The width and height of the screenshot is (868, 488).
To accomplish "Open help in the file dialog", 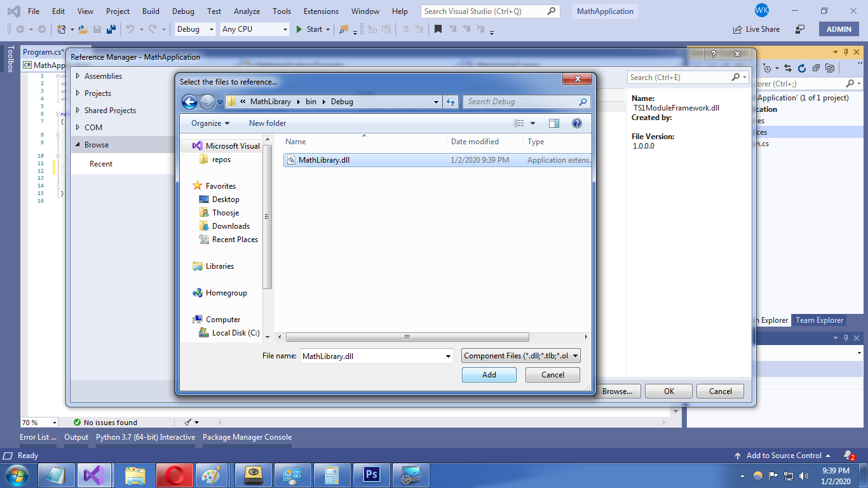I will (x=576, y=123).
